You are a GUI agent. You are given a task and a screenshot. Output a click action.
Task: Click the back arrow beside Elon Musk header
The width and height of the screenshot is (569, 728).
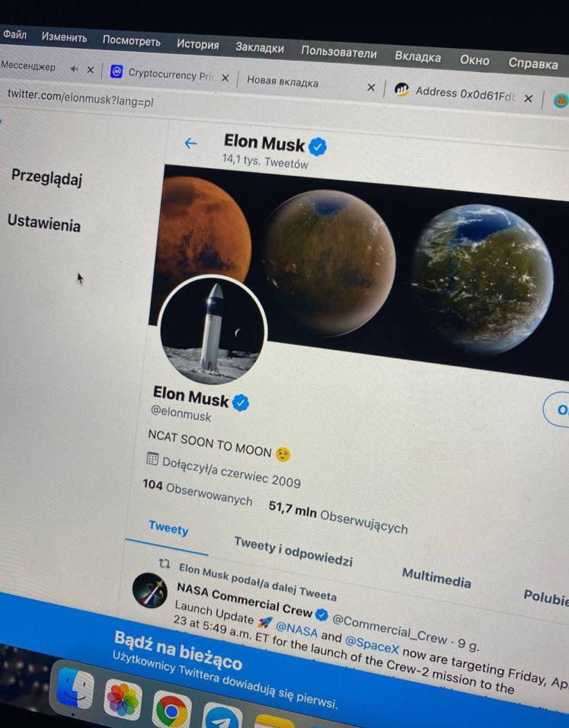pyautogui.click(x=190, y=143)
